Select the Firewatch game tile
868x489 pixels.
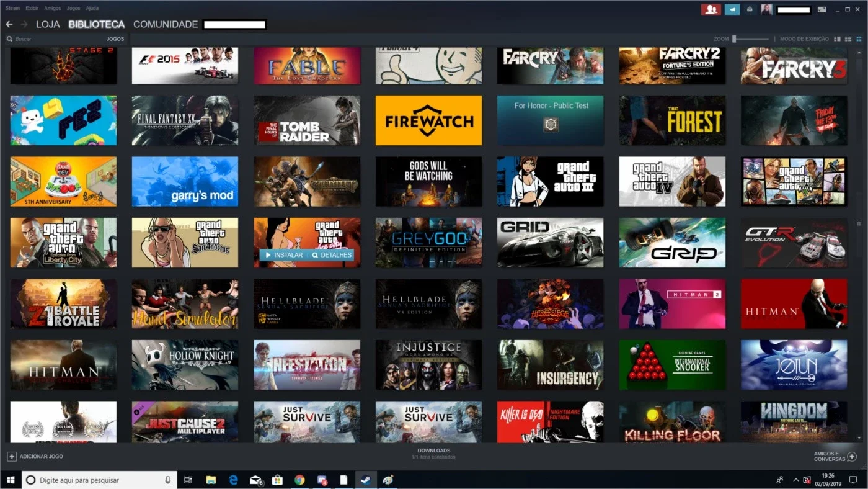428,120
